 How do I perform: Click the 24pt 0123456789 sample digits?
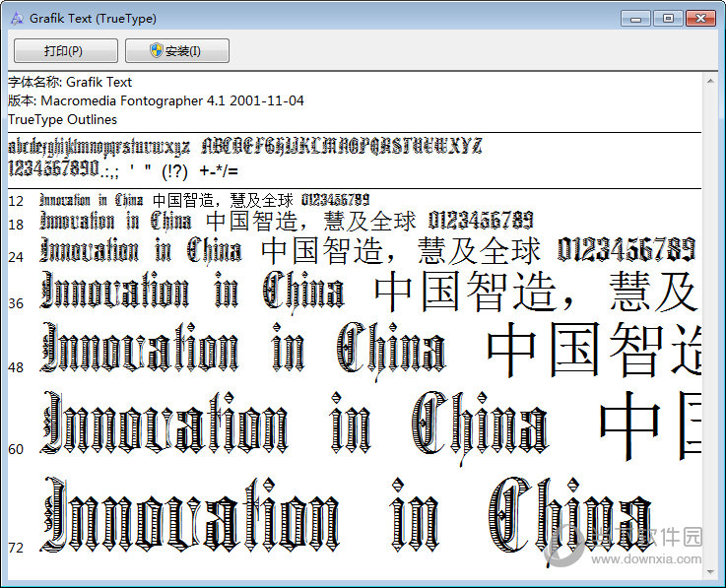(627, 249)
